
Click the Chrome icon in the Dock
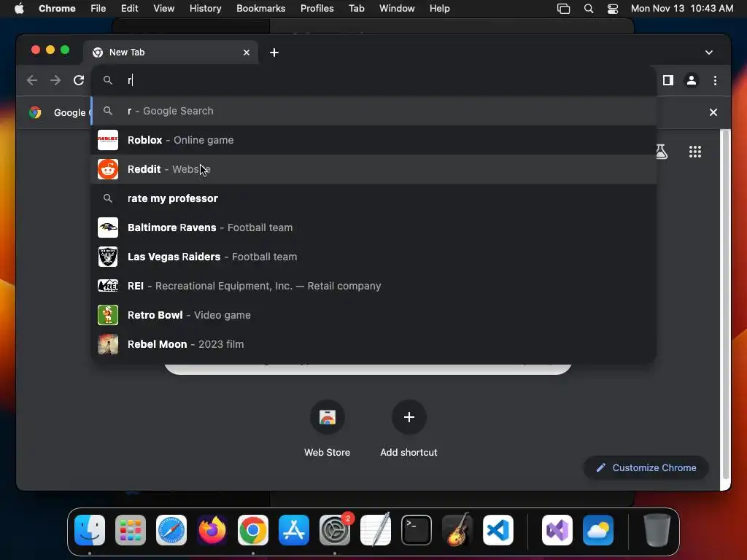tap(253, 530)
